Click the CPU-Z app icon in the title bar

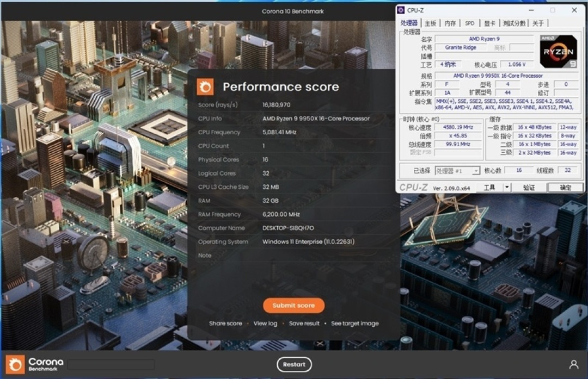click(401, 10)
